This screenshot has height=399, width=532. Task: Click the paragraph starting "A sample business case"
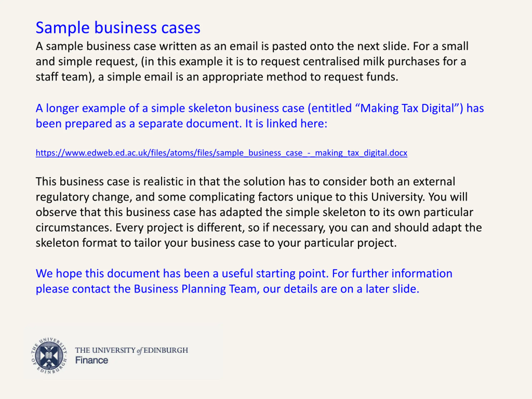click(252, 61)
